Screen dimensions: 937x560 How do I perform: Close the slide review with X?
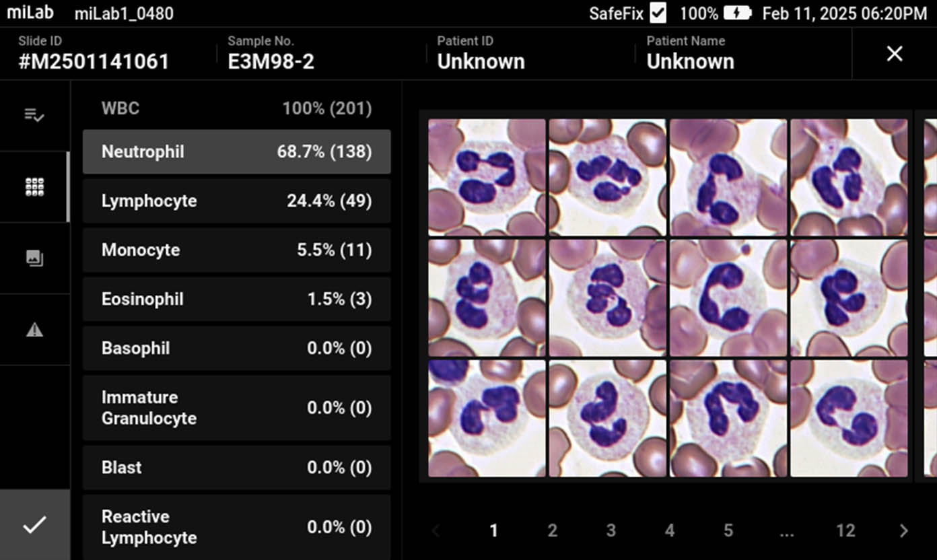coord(894,54)
